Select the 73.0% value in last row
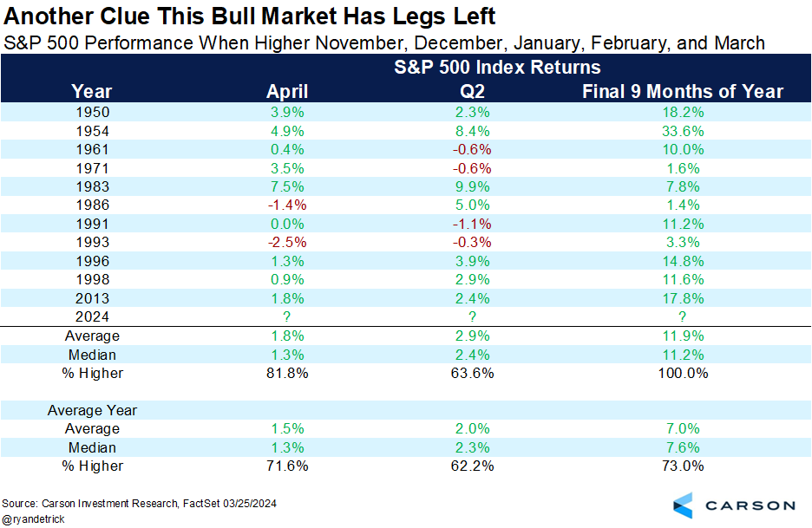Image resolution: width=812 pixels, height=528 pixels. (683, 466)
